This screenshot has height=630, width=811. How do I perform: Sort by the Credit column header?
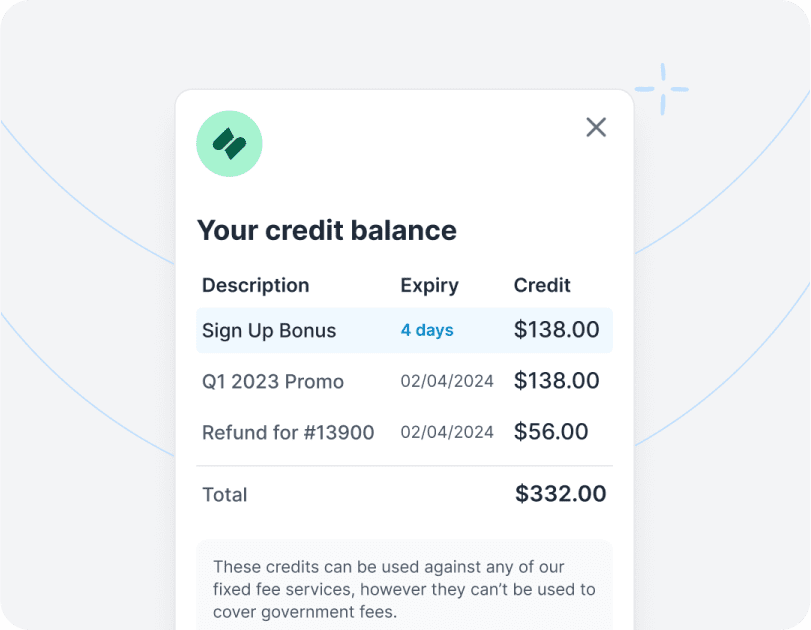541,285
